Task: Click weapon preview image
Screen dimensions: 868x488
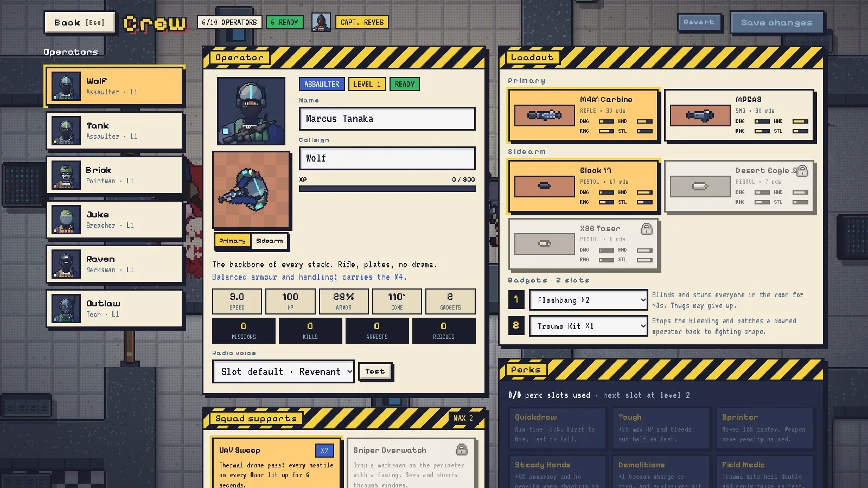Action: click(x=251, y=190)
